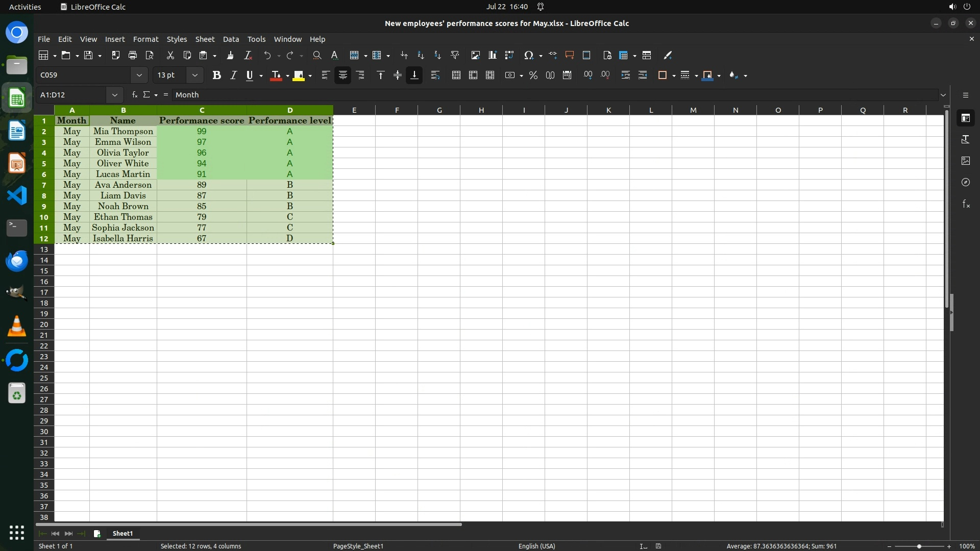The height and width of the screenshot is (551, 980).
Task: Click the AutoFilter funnel icon
Action: pos(455,55)
